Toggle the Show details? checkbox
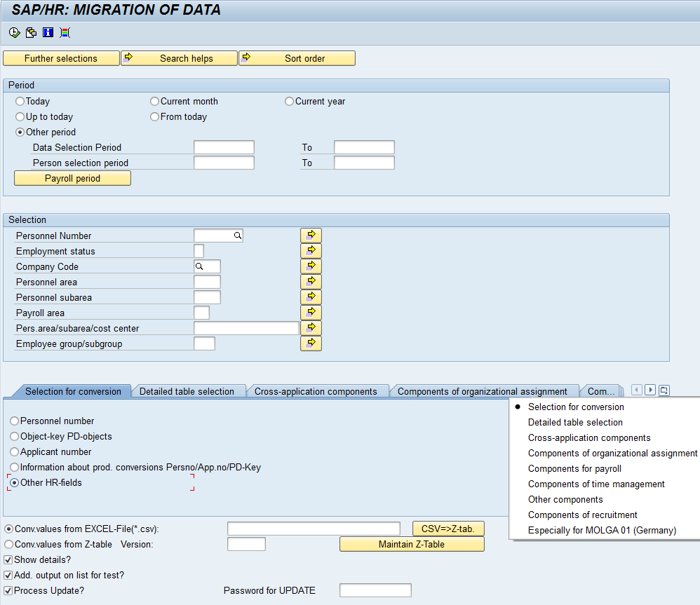 coord(8,560)
